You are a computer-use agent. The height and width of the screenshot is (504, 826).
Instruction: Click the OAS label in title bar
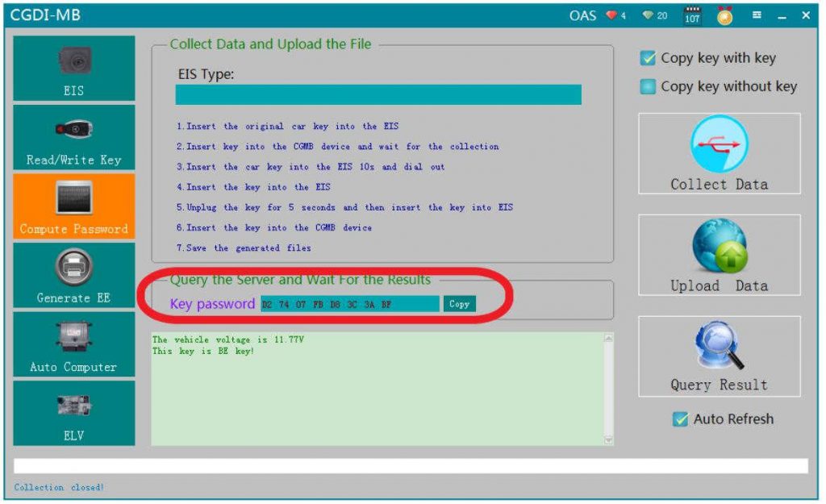point(582,15)
